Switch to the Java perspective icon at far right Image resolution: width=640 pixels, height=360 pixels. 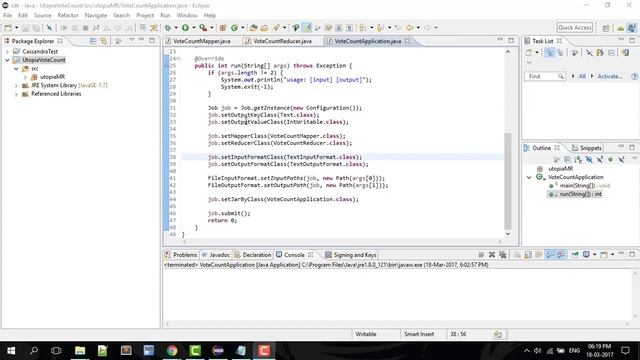coord(631,28)
